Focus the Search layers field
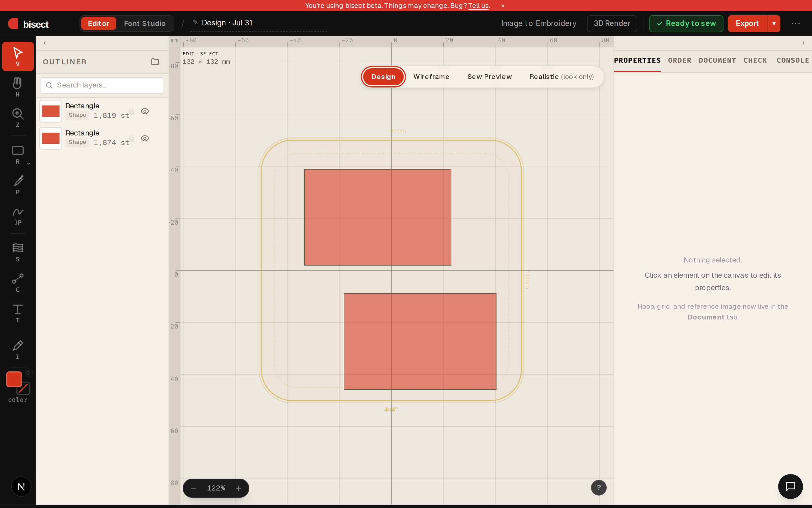Screen dimensions: 812x508 click(102, 85)
